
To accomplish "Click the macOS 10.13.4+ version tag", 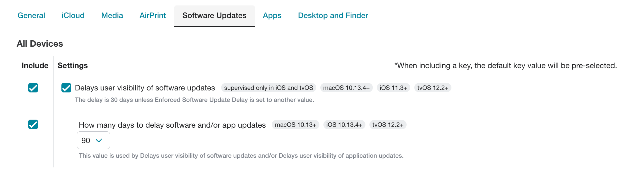I will point(346,88).
